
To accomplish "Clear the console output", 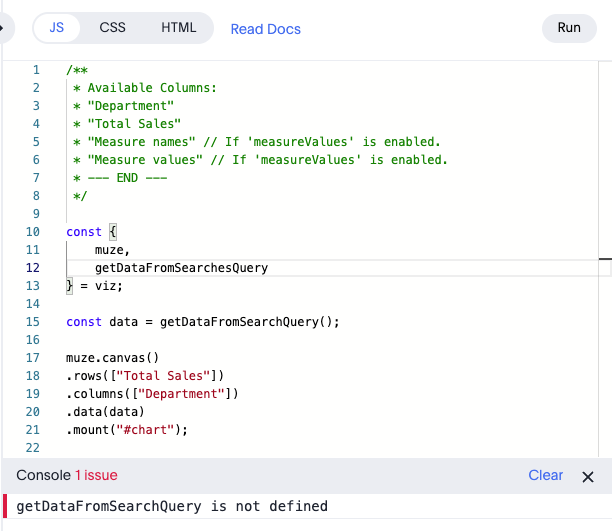I will point(545,476).
